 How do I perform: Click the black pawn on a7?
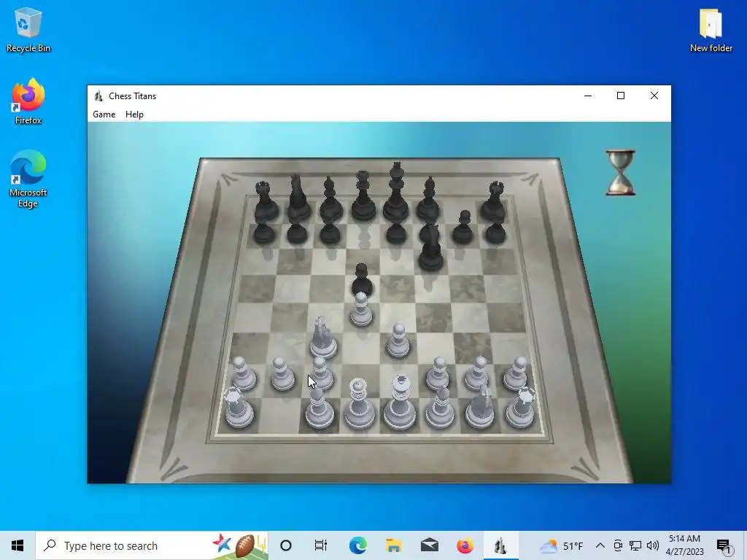point(264,231)
